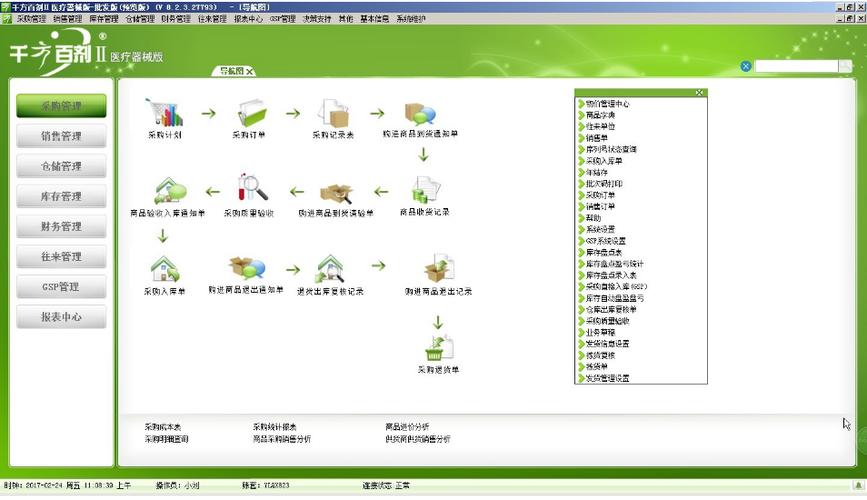Open the 购进商品退出记录 icon
The height and width of the screenshot is (500, 867).
(x=439, y=269)
